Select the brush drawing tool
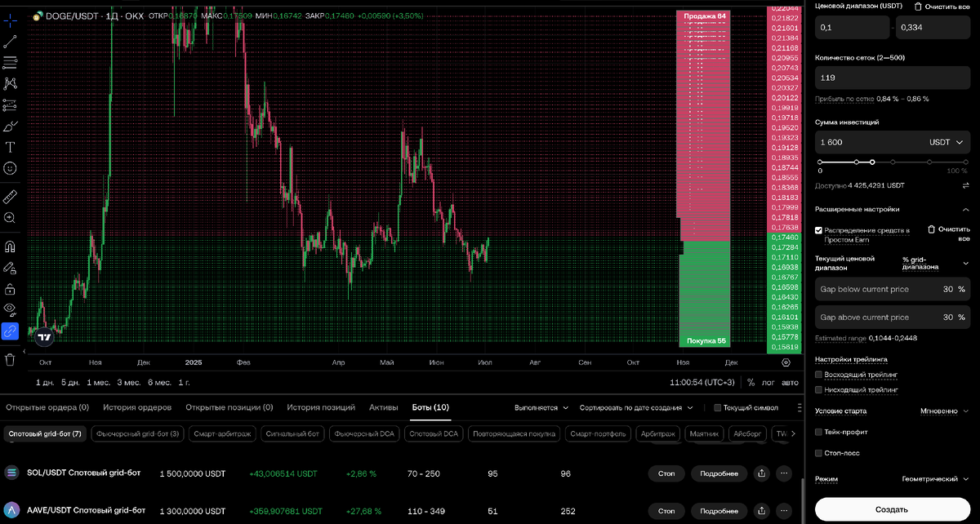The width and height of the screenshot is (980, 524). pyautogui.click(x=10, y=126)
